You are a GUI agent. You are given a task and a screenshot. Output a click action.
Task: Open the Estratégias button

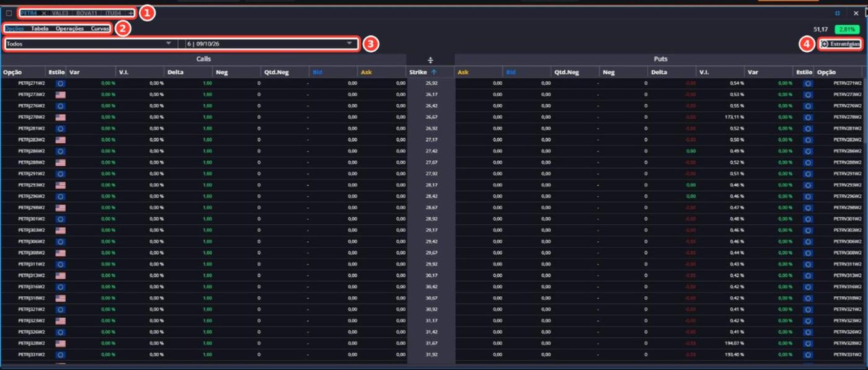(x=840, y=44)
